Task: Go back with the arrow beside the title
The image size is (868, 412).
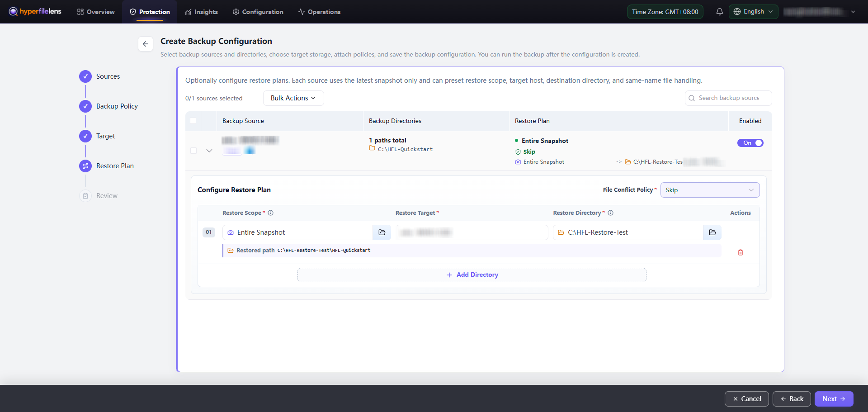Action: 146,44
